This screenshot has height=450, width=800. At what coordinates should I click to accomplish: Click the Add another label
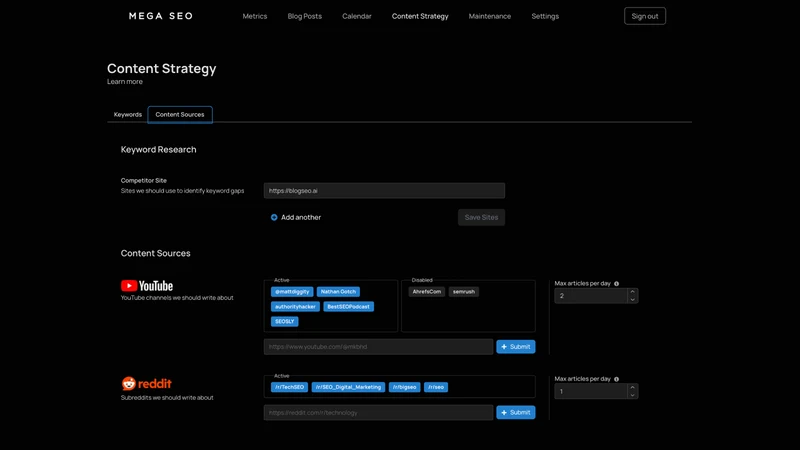click(x=301, y=217)
